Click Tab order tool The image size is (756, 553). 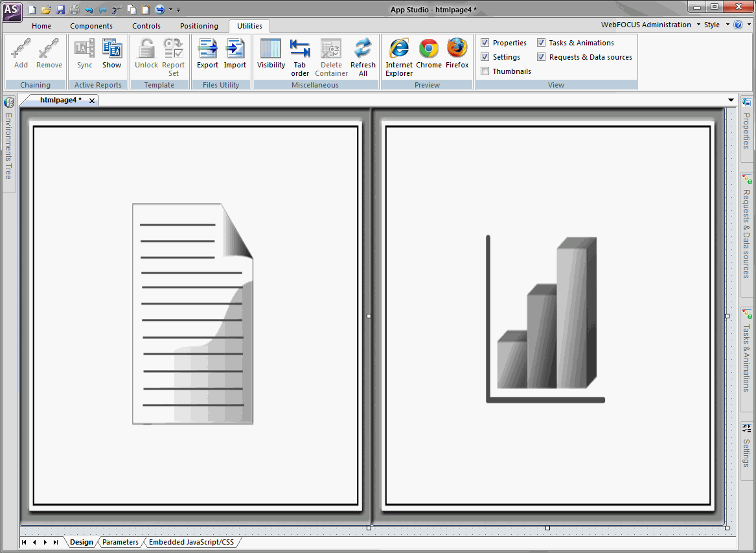pos(300,58)
